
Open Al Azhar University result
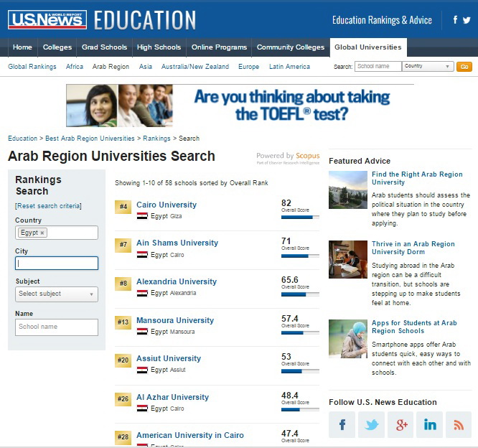[172, 397]
